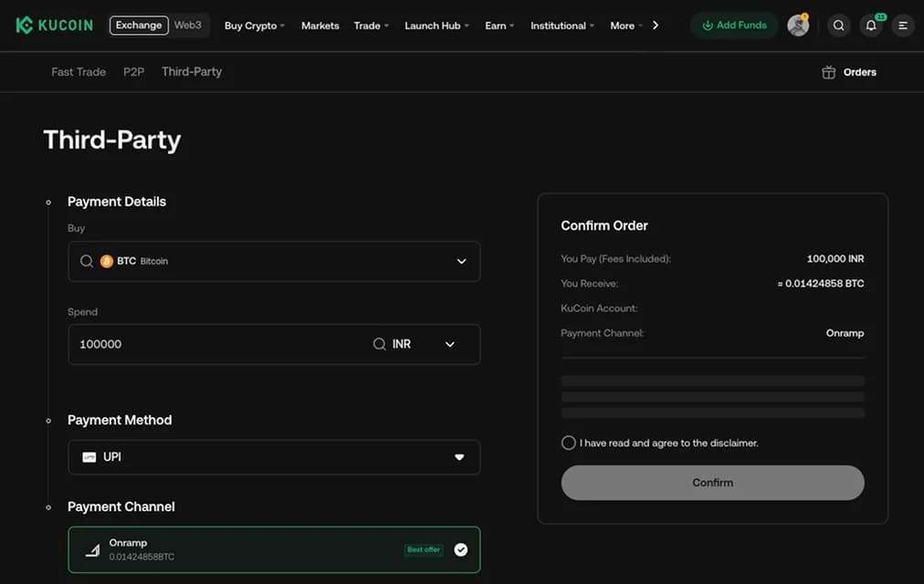This screenshot has width=924, height=584.
Task: Click the Payment Method heading
Action: pos(120,421)
